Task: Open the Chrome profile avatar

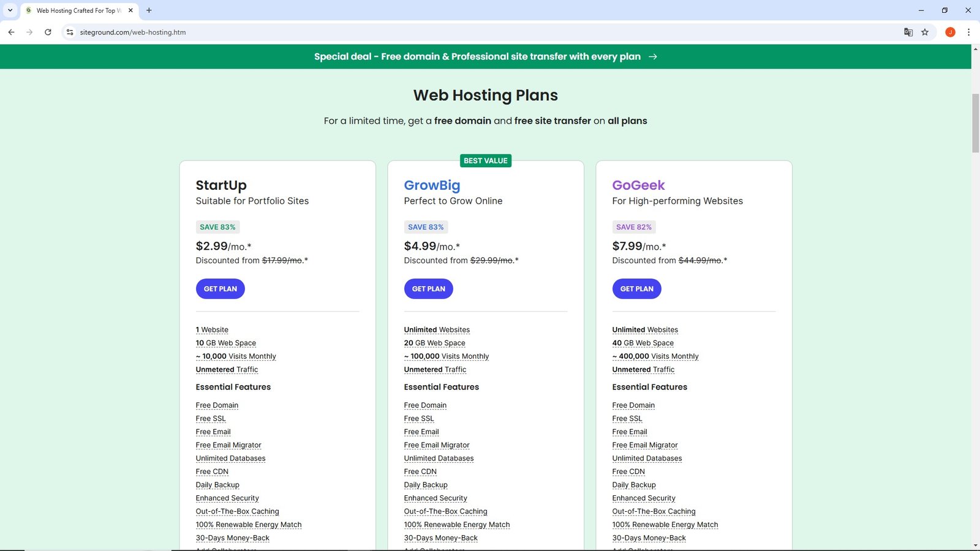Action: tap(950, 32)
